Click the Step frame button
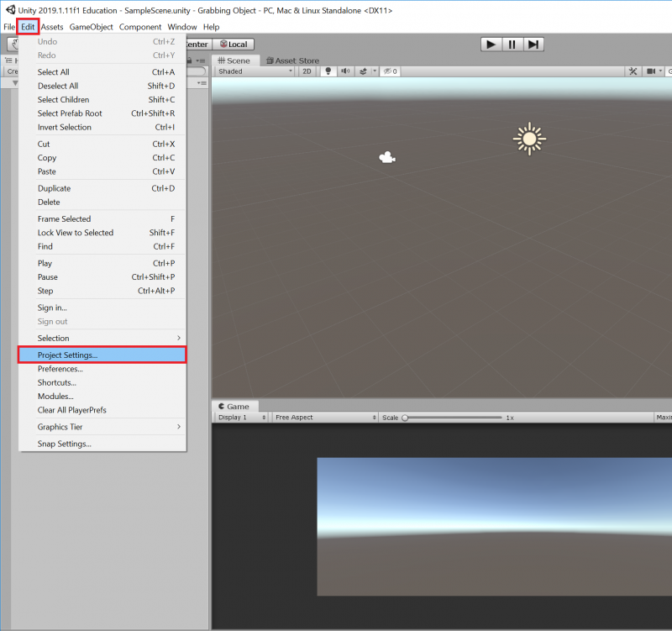This screenshot has width=672, height=631. (x=533, y=45)
